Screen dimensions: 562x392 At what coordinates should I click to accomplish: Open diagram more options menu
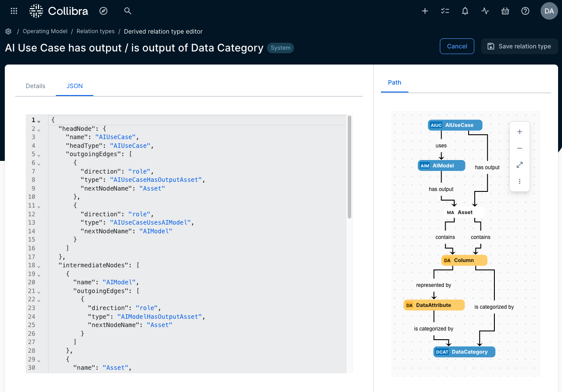(x=520, y=181)
